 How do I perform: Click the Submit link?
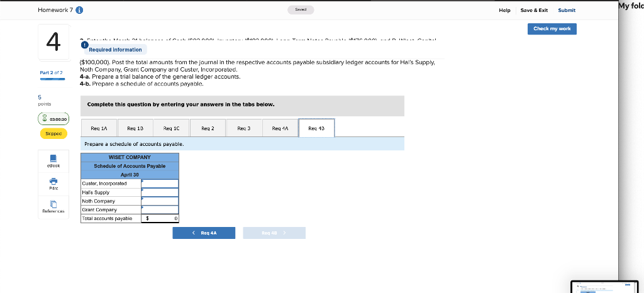(567, 10)
